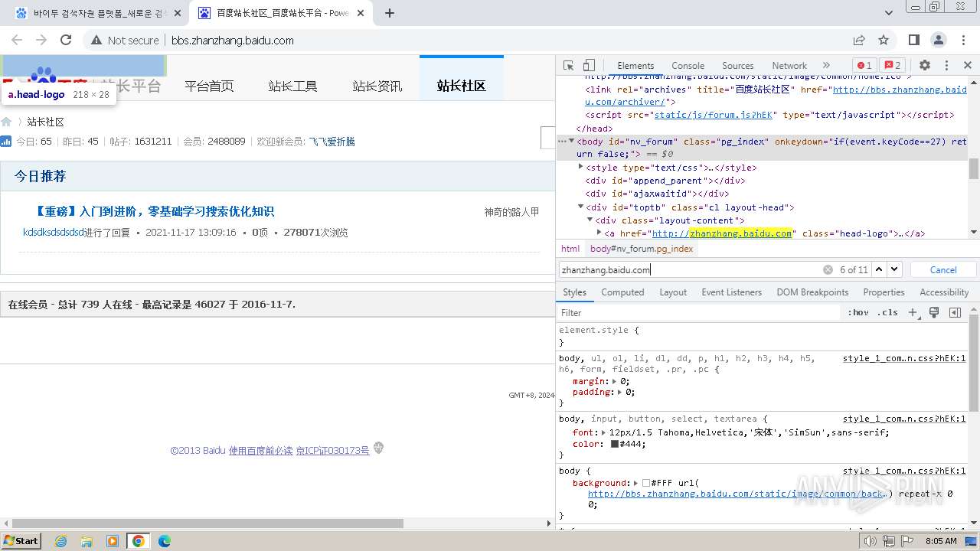Open the #444 color swatch
The image size is (980, 551).
click(x=615, y=444)
